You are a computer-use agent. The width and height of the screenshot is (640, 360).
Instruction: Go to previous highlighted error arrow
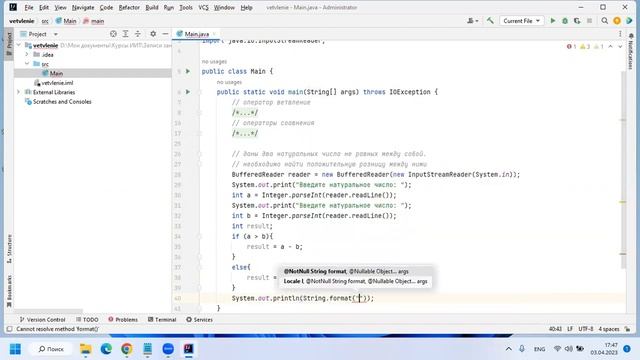click(x=610, y=47)
